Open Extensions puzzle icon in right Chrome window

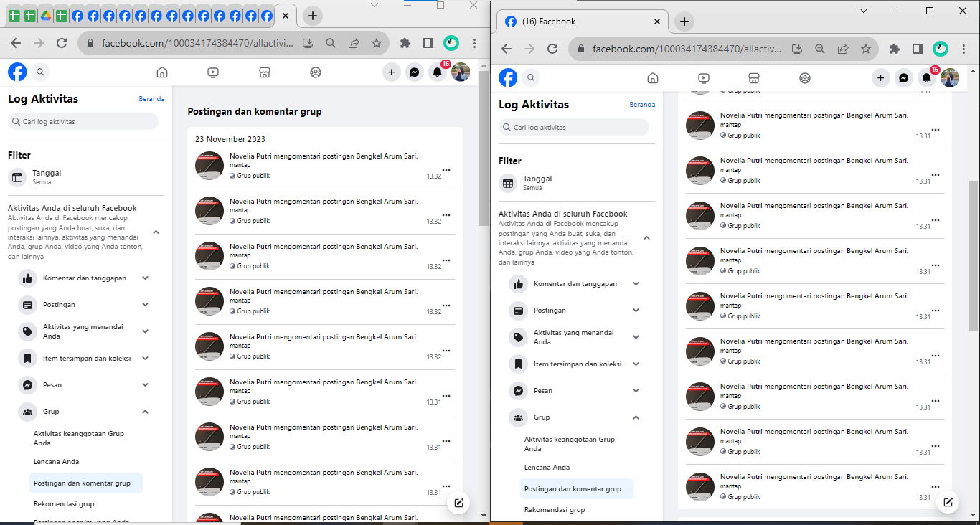point(894,49)
